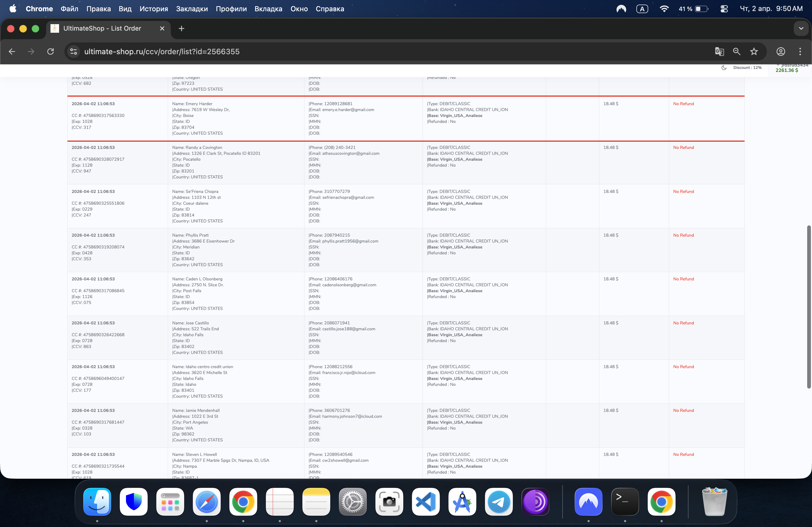Close the UltimateShop - List Order tab

tap(162, 29)
